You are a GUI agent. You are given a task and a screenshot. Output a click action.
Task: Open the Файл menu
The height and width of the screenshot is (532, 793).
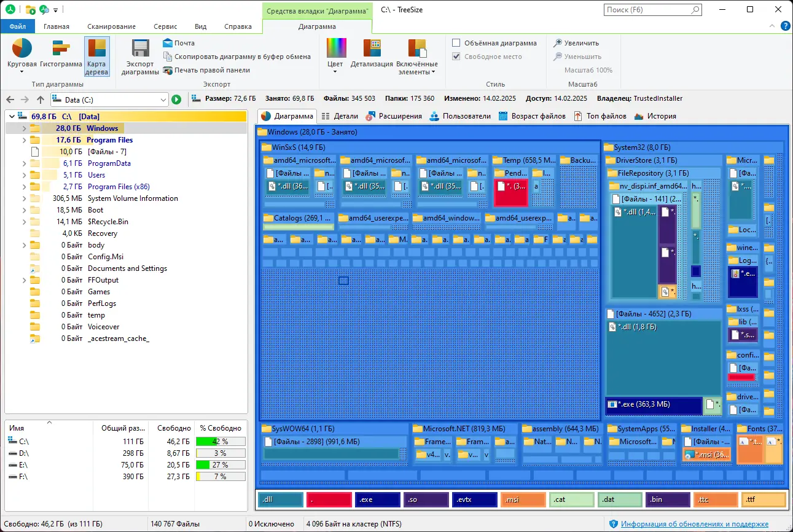click(18, 26)
